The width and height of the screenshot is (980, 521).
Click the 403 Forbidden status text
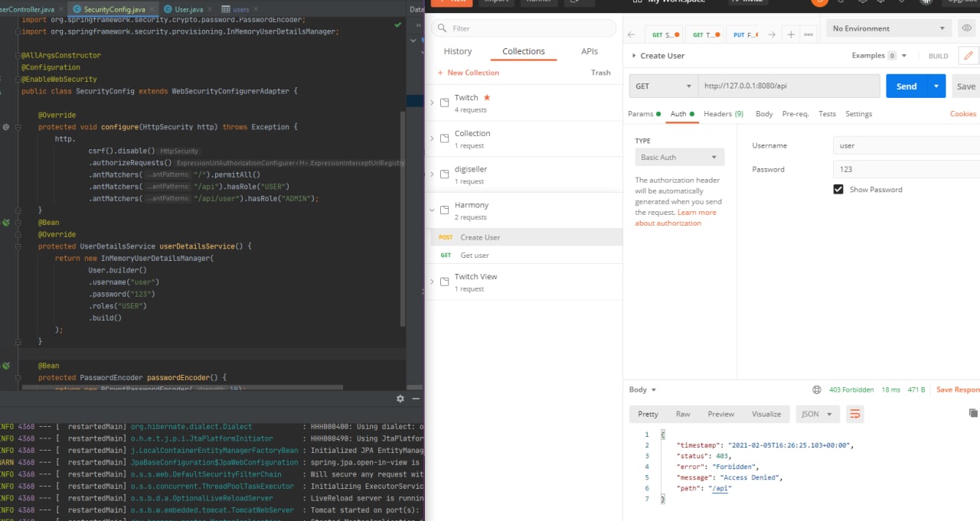(851, 389)
